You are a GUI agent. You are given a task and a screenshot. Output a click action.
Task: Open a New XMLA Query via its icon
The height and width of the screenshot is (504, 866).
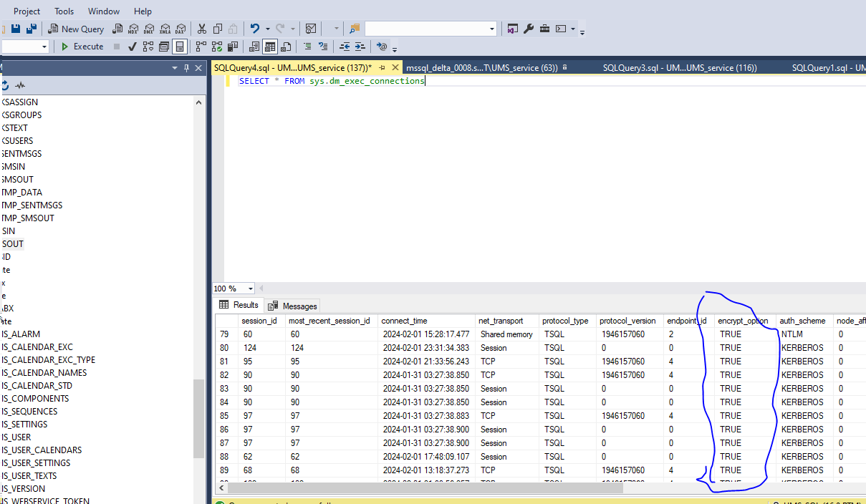163,29
